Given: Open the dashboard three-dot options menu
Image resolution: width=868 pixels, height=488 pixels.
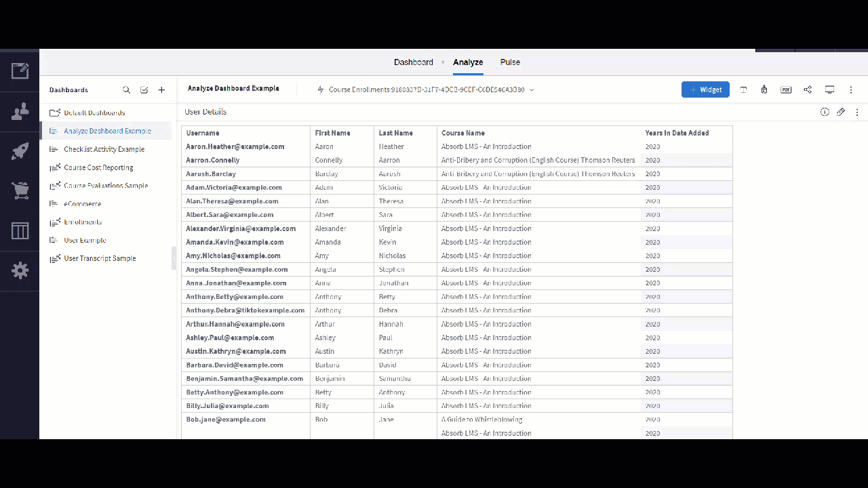Looking at the screenshot, I should [851, 89].
